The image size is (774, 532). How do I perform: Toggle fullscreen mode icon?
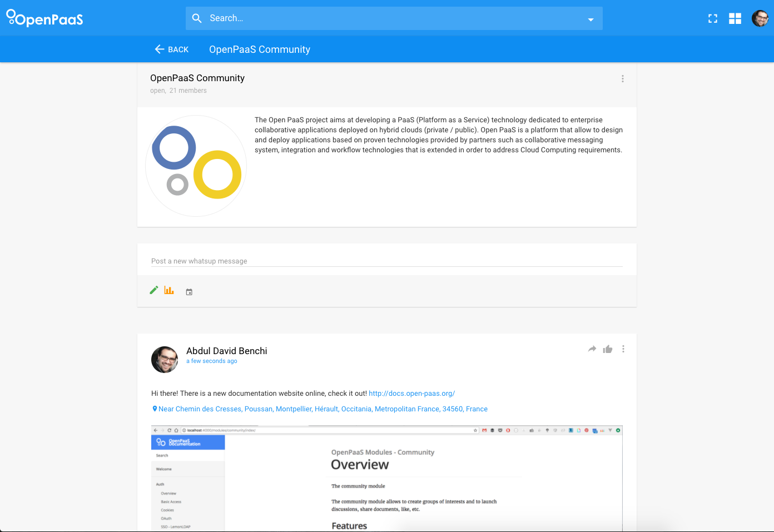[713, 19]
